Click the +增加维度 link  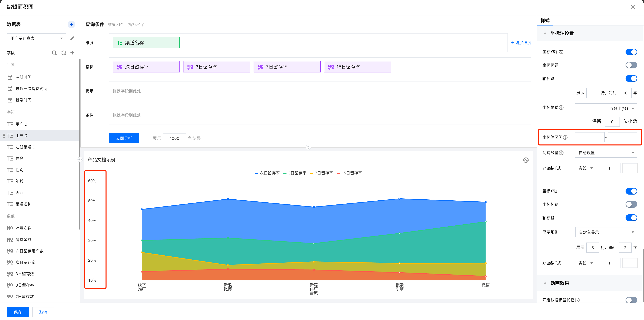[x=521, y=43]
